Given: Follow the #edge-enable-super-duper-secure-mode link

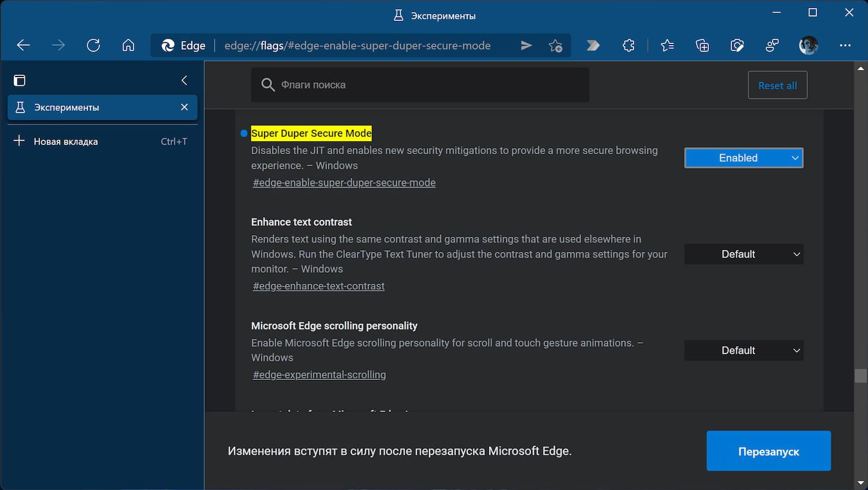Looking at the screenshot, I should pos(344,183).
